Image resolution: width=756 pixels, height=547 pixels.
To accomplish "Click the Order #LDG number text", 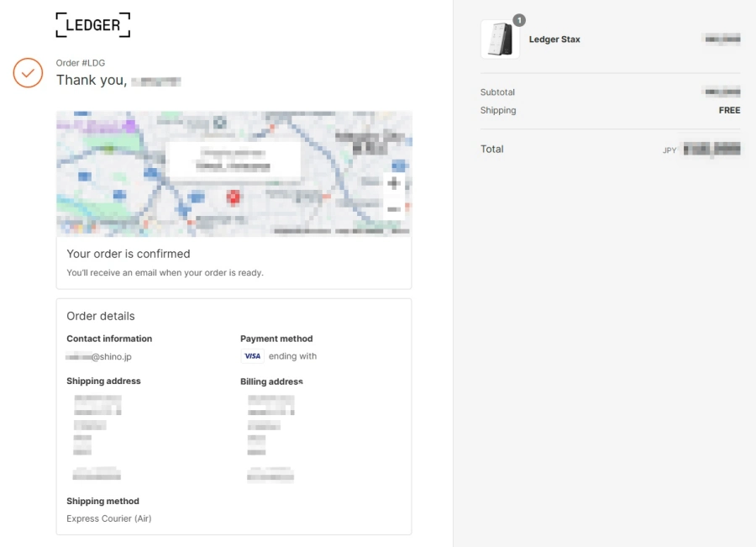I will [81, 63].
